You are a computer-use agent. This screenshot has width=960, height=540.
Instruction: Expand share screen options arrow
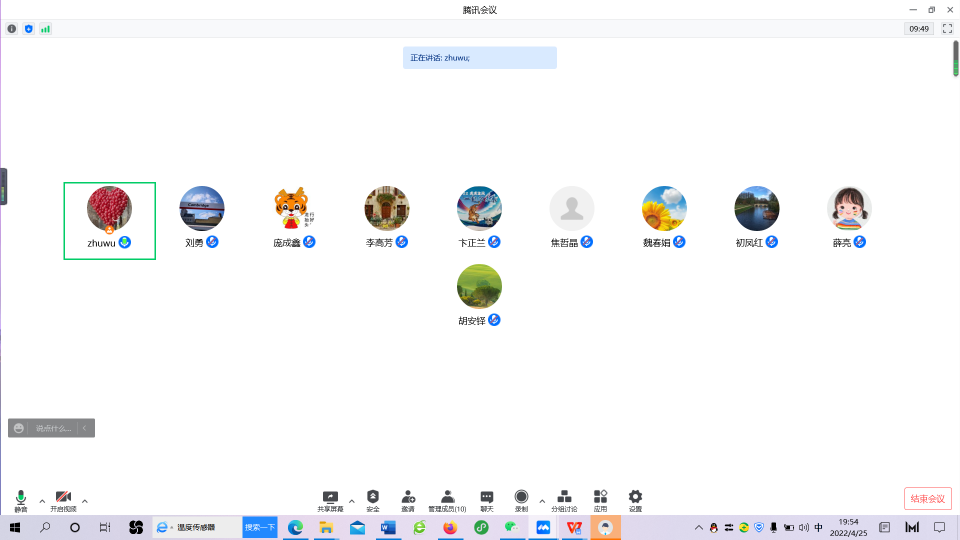coord(351,501)
